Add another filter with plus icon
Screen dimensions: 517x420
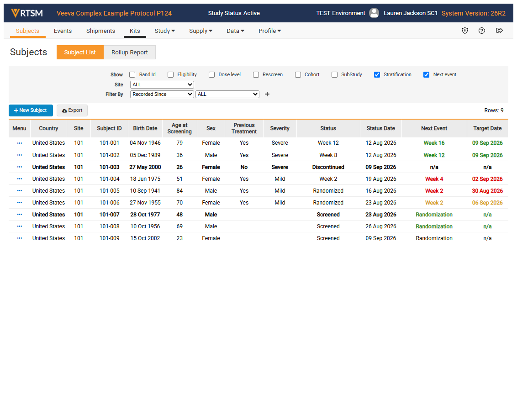click(267, 94)
